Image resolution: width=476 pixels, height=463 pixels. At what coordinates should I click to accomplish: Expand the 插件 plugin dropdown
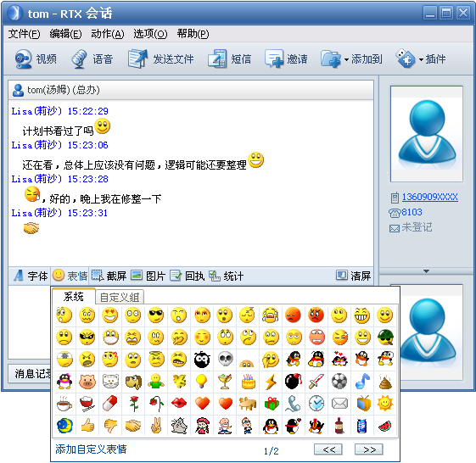point(421,59)
